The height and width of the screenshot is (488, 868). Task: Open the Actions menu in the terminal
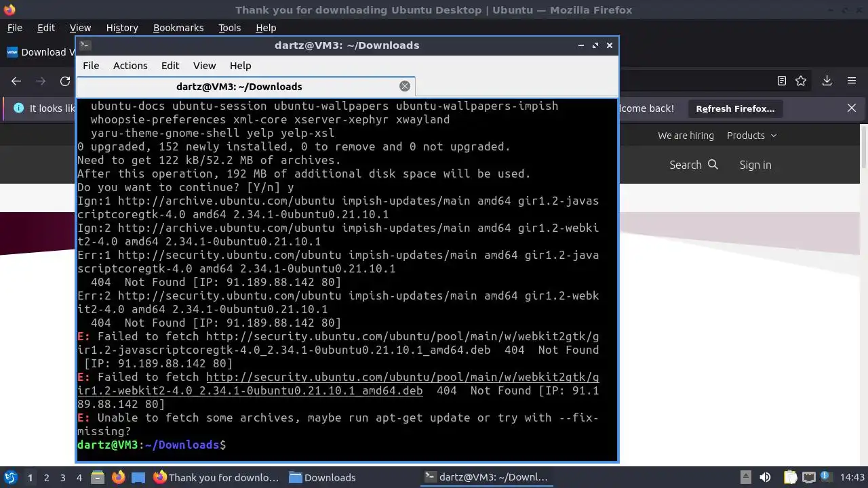point(130,66)
